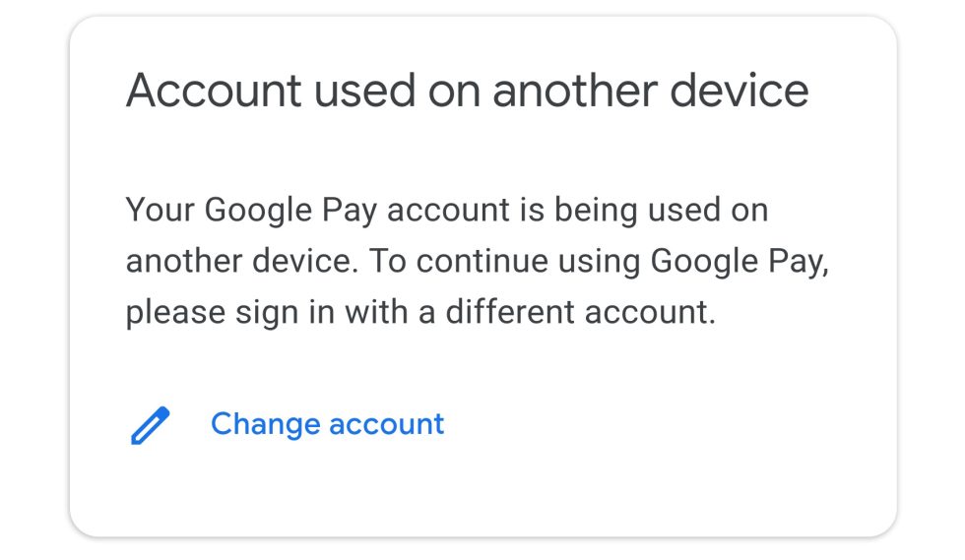Click 'To continue using Google Pay,' sentence
This screenshot has width=965, height=560.
599,262
